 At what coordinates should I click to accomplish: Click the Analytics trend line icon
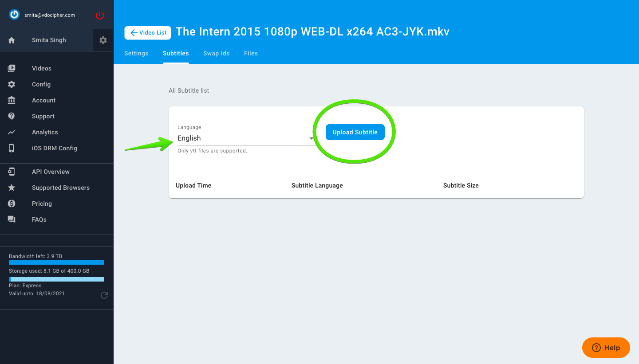tap(12, 132)
